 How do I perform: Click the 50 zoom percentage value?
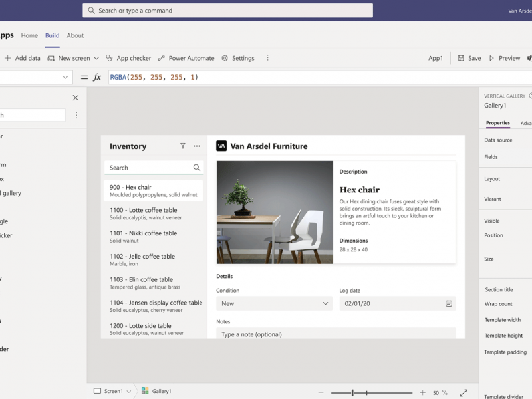point(436,392)
